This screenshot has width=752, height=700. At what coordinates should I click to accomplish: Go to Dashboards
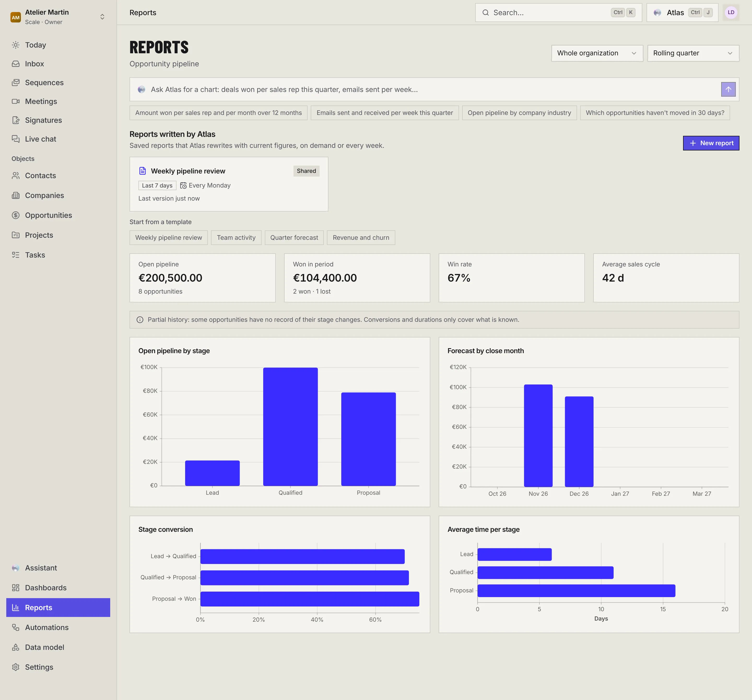click(x=58, y=588)
